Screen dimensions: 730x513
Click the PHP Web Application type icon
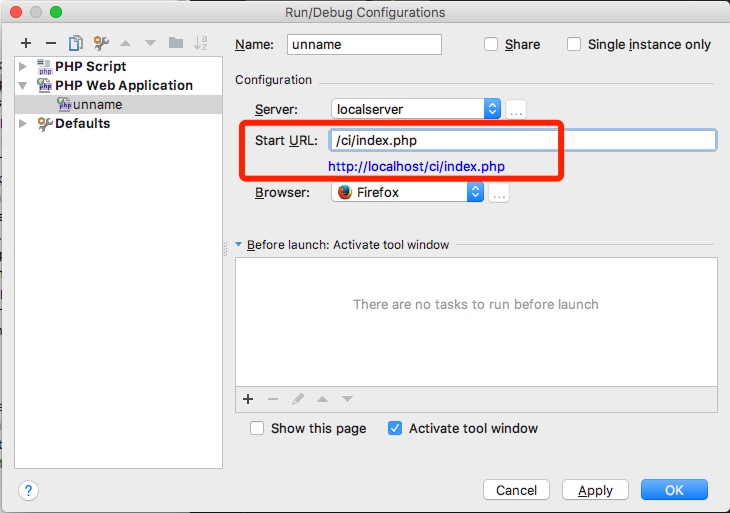(x=45, y=85)
